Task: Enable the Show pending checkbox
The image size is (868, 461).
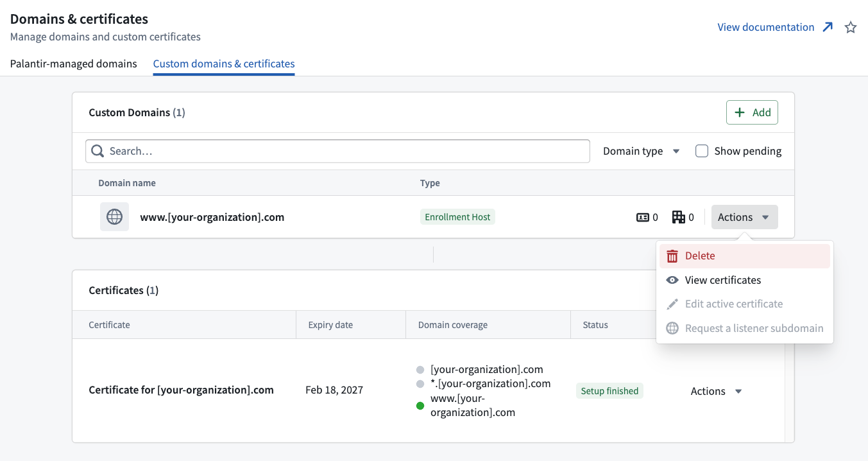Action: (x=702, y=151)
